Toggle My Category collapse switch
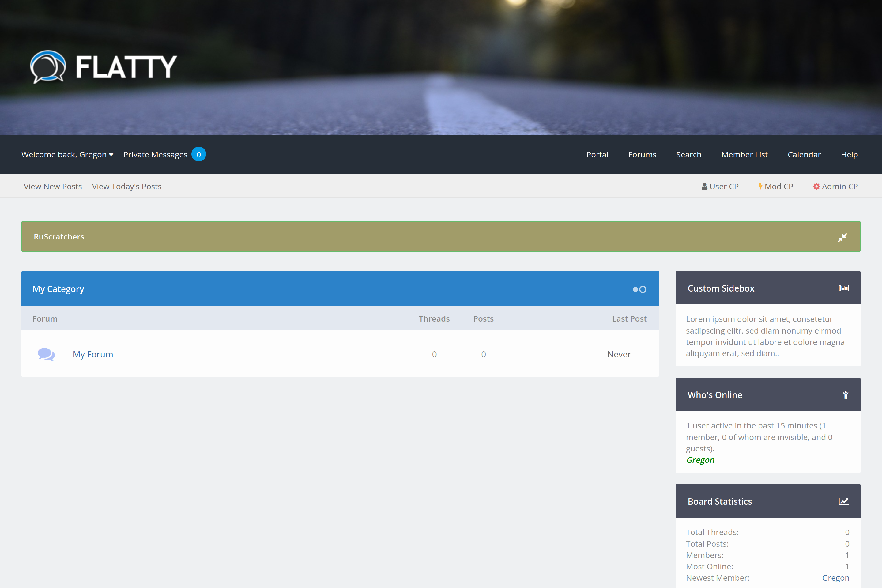882x588 pixels. coord(639,289)
